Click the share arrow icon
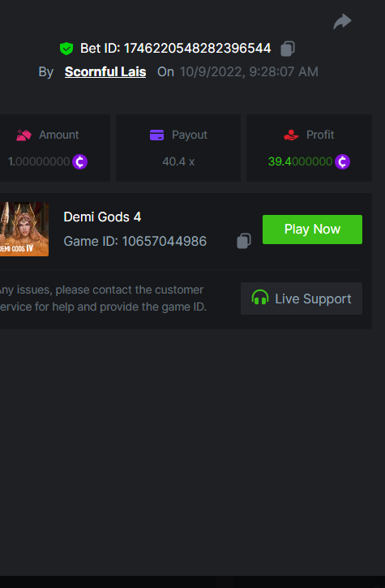 coord(342,21)
